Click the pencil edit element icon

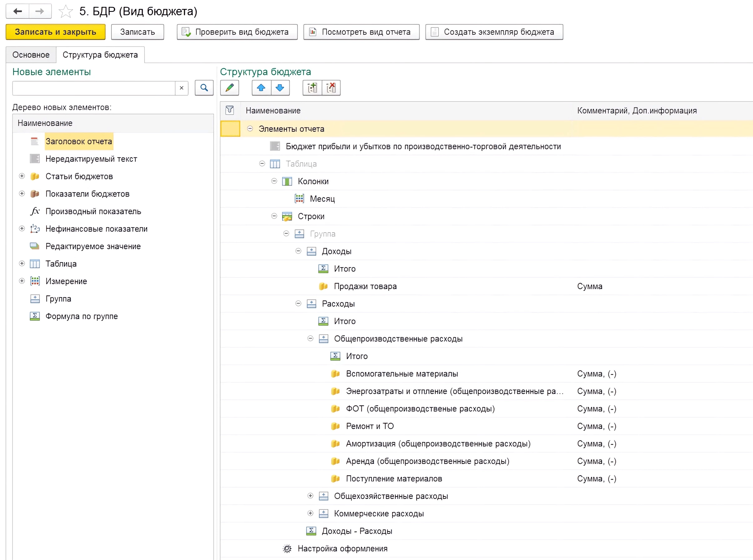229,88
